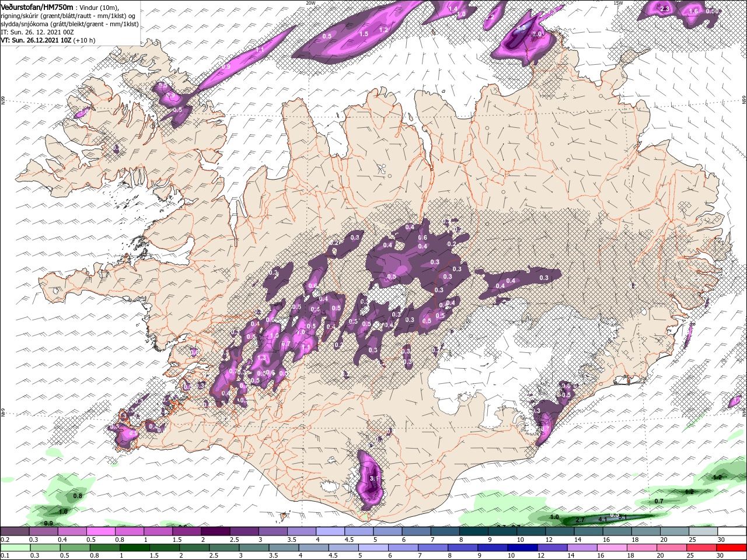747x560 pixels.
Task: Pick the first grey-purple swatch labeled 0.2
Action: pyautogui.click(x=15, y=531)
